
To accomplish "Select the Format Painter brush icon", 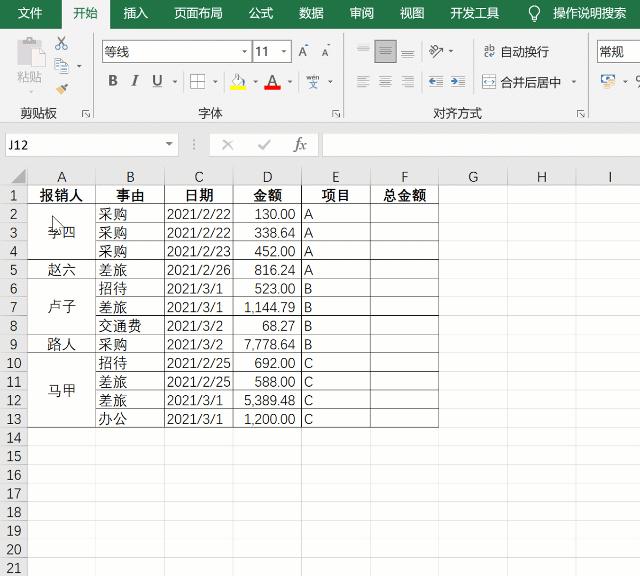I will [x=62, y=89].
